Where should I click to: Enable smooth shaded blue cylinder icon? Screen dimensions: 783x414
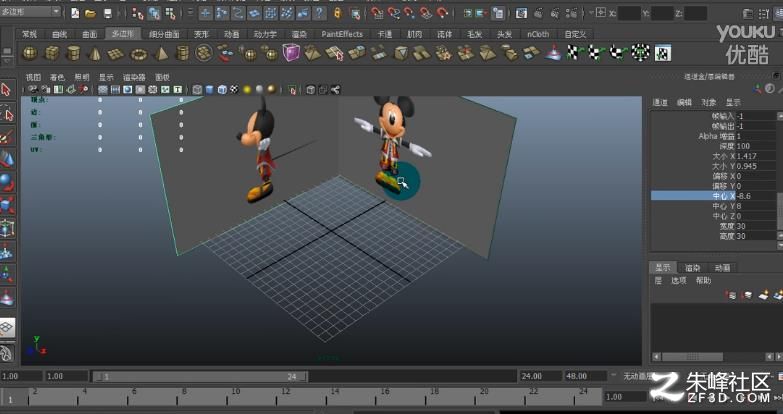tap(210, 90)
